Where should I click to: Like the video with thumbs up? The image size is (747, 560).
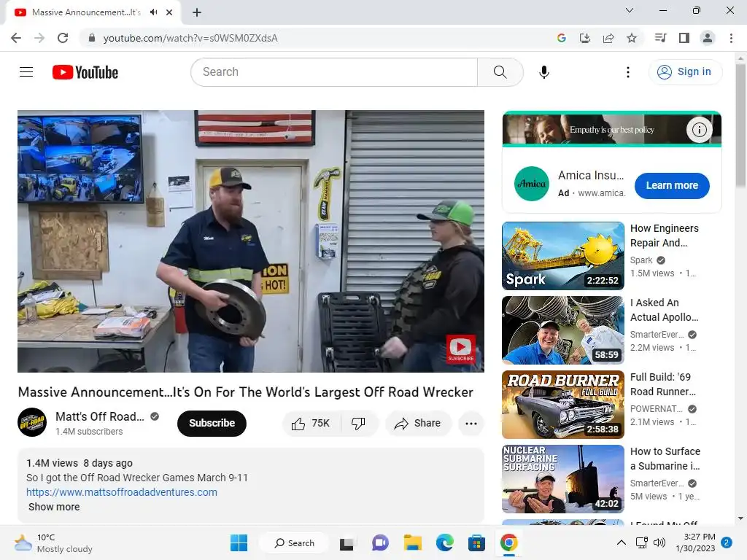pos(311,423)
